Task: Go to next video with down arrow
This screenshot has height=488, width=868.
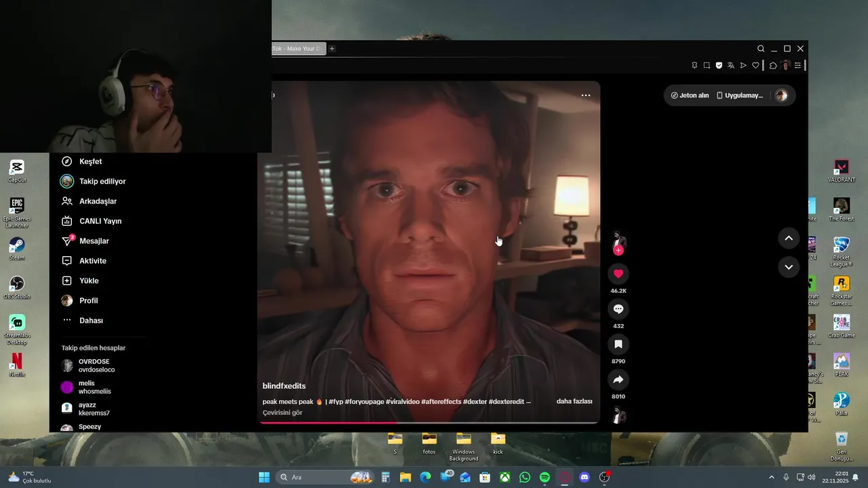Action: [789, 267]
